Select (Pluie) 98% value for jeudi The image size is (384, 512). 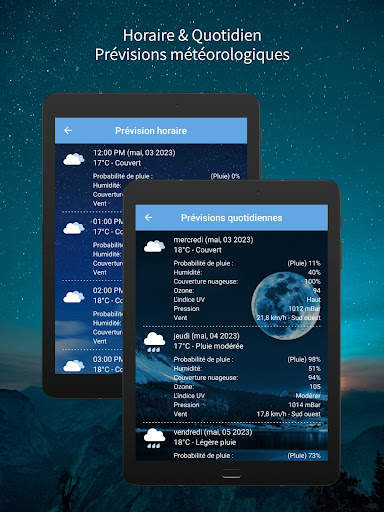click(304, 359)
